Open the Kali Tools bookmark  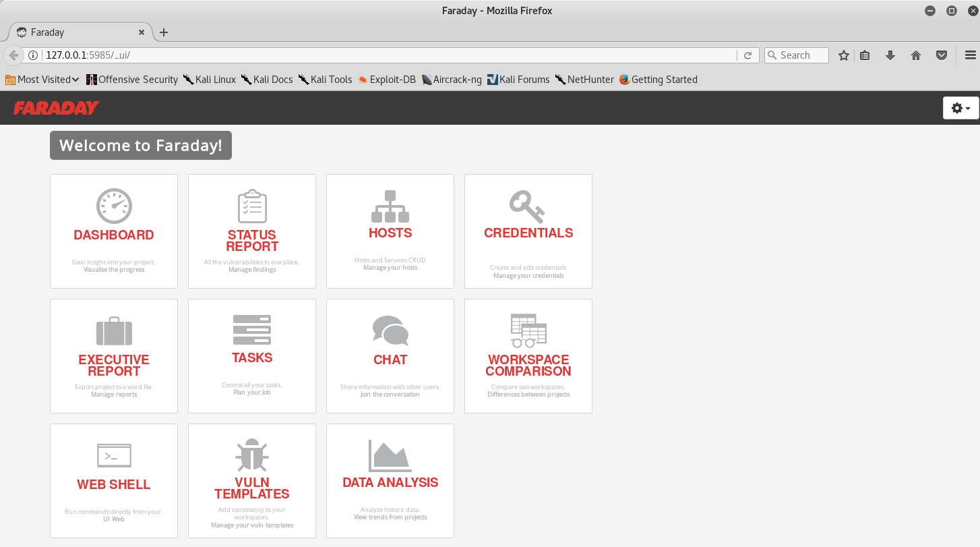click(326, 80)
